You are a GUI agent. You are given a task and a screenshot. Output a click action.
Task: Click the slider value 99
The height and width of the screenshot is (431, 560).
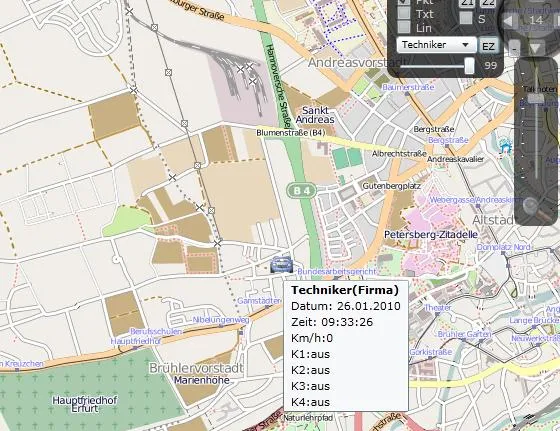(x=491, y=65)
